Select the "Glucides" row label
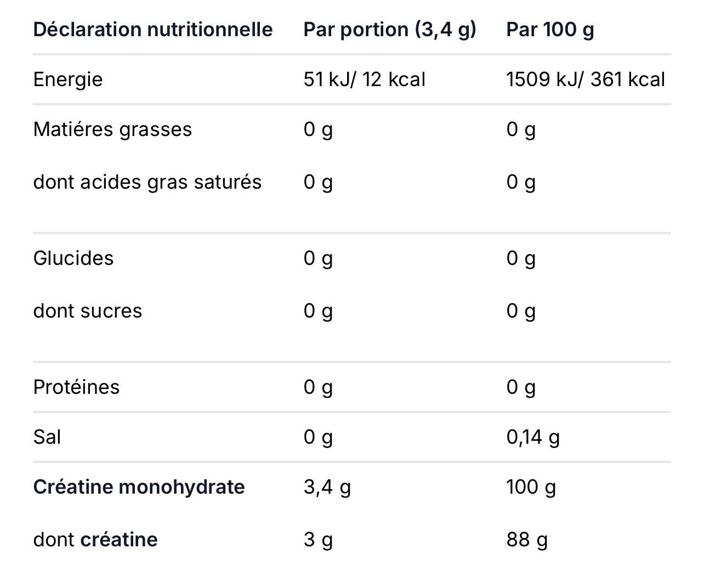Image resolution: width=704 pixels, height=588 pixels. click(x=73, y=258)
